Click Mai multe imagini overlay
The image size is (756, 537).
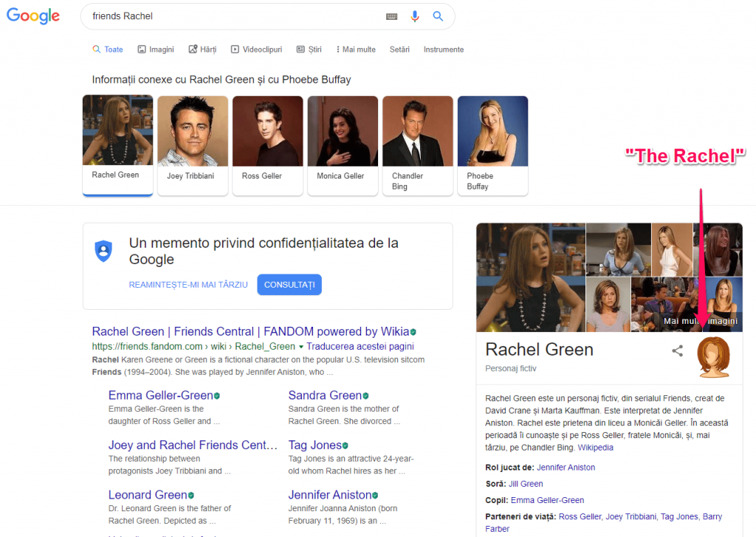coord(701,321)
